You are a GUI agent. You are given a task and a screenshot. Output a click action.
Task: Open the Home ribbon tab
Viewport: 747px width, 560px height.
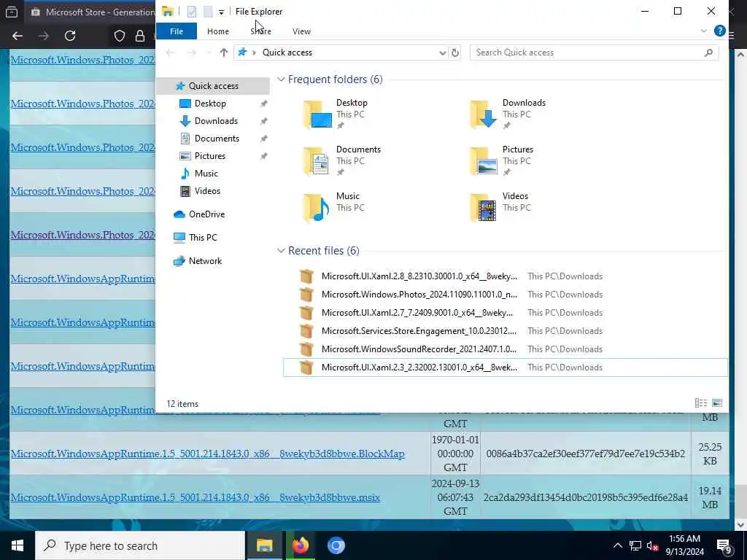coord(217,31)
